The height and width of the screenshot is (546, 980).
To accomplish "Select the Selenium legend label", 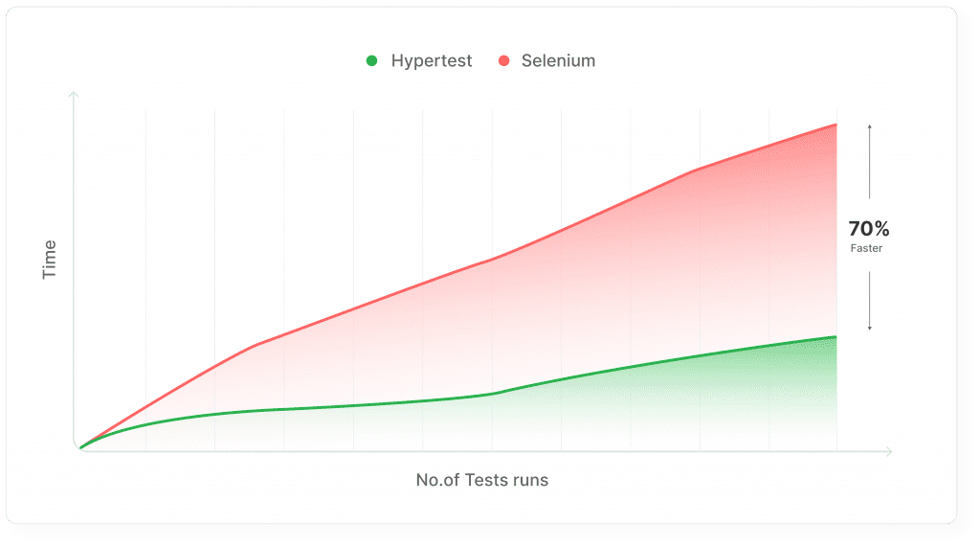I will tap(558, 60).
